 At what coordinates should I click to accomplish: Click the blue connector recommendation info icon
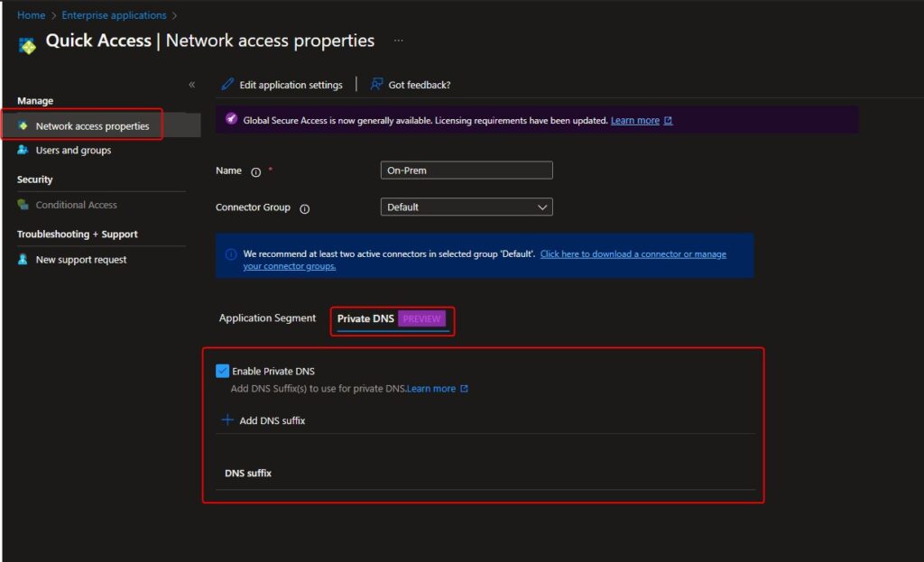231,253
